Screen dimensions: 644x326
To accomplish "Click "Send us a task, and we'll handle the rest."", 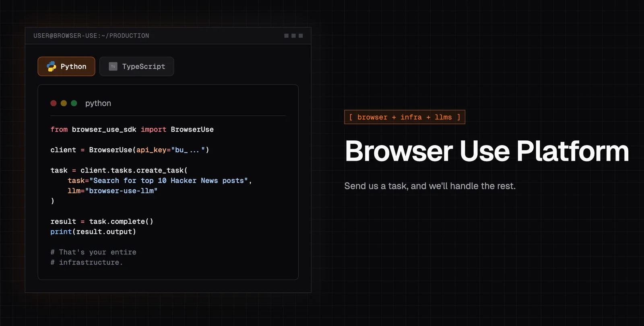I will pos(430,186).
